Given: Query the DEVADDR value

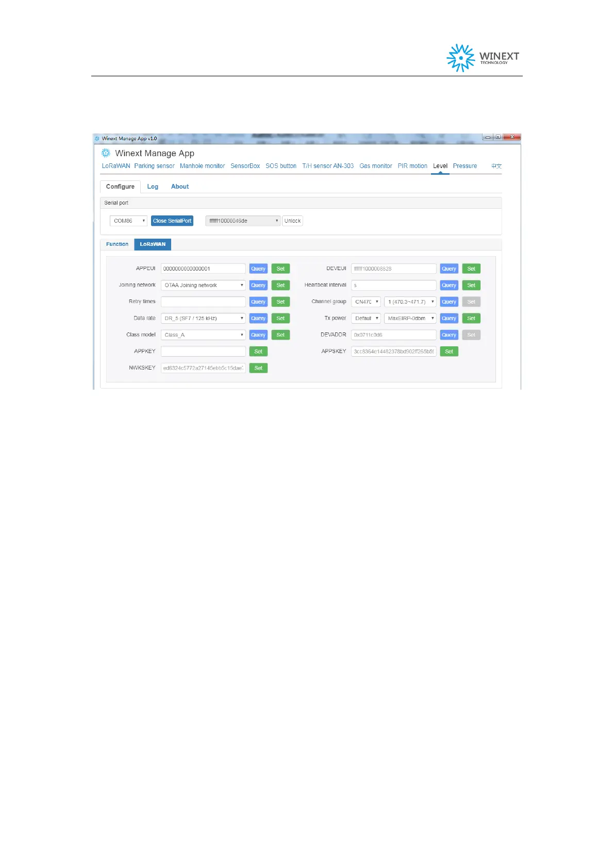Looking at the screenshot, I should (x=449, y=335).
